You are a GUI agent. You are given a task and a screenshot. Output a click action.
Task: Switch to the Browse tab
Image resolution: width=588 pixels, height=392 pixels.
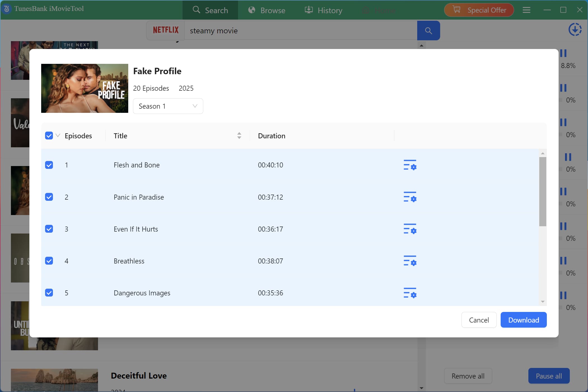click(x=267, y=10)
